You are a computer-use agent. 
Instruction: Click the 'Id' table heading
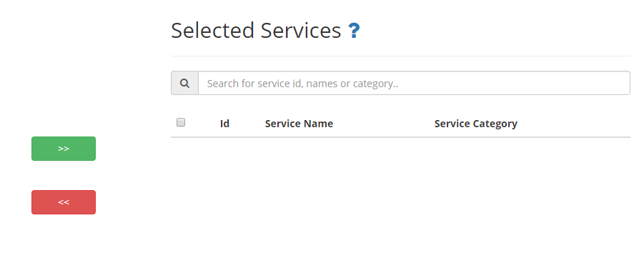pos(224,124)
